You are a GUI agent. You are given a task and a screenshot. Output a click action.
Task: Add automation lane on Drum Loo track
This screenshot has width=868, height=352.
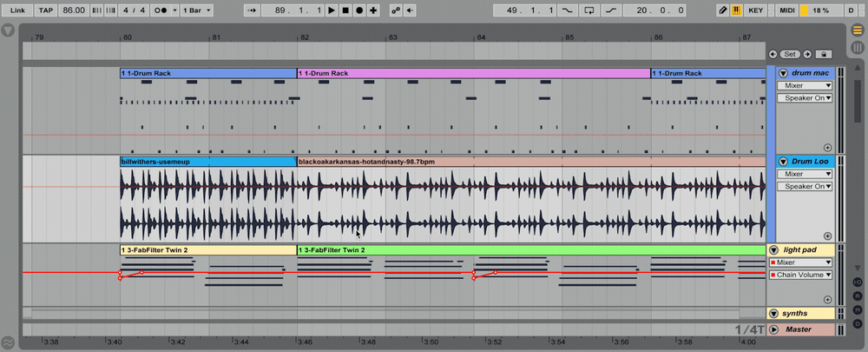pos(827,236)
